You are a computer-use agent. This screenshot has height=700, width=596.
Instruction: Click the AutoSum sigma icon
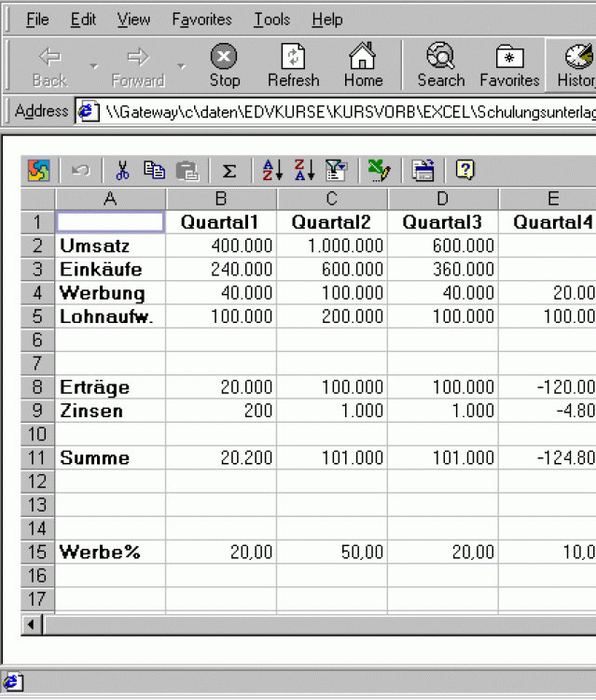click(229, 171)
